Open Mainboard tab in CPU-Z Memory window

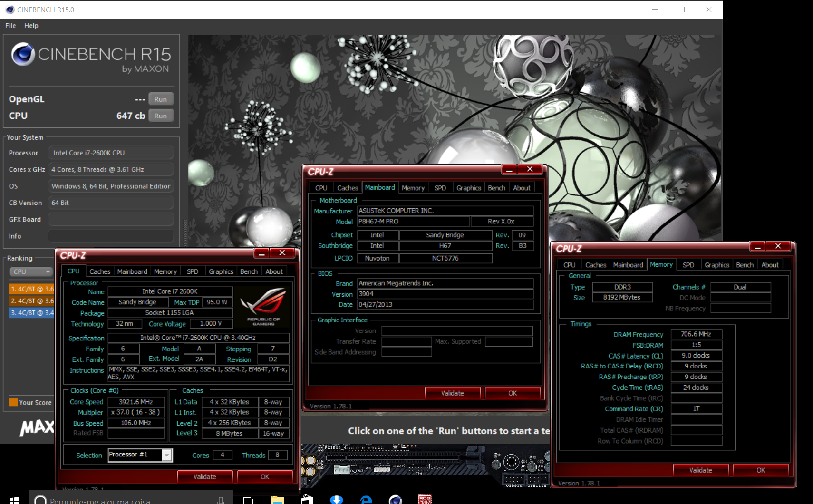(628, 265)
